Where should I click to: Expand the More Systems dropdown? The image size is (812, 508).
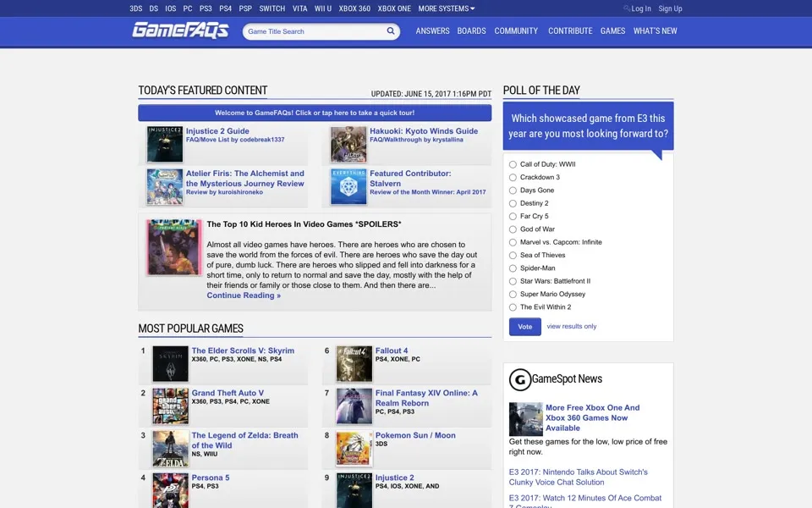(447, 8)
